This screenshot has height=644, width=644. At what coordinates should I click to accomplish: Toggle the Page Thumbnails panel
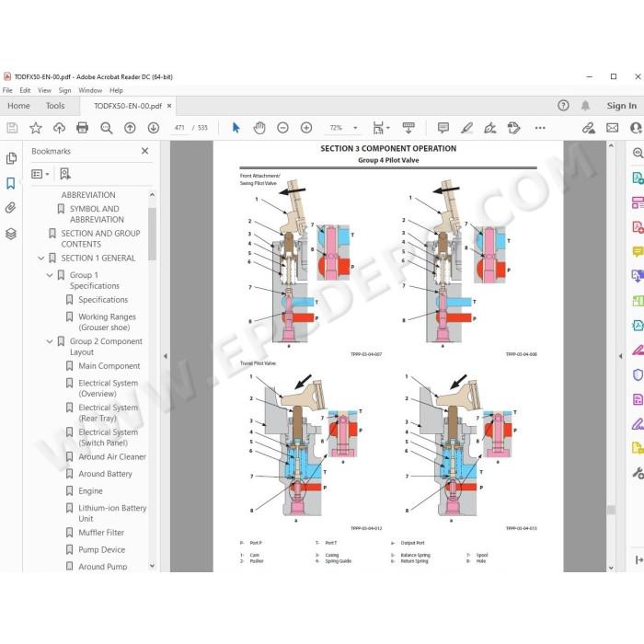[x=11, y=158]
